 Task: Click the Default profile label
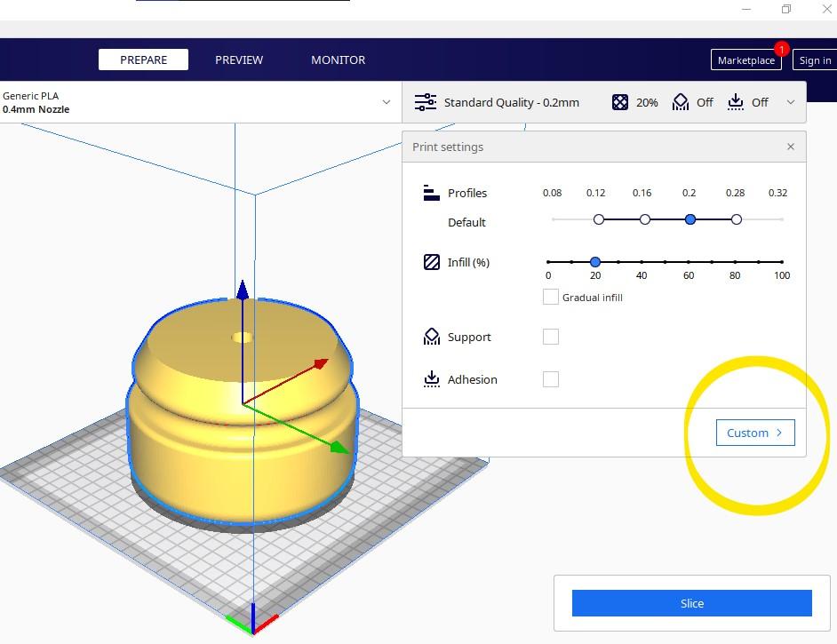click(x=466, y=222)
